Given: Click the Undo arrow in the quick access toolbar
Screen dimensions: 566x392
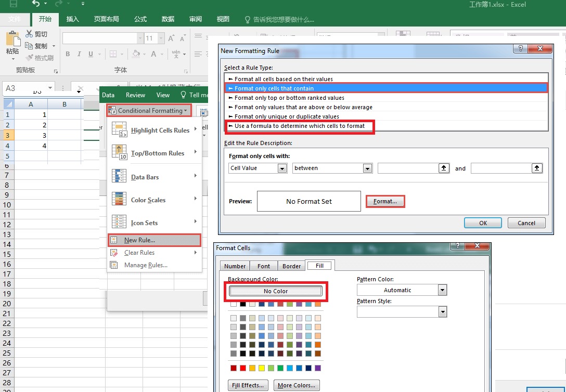Looking at the screenshot, I should coord(36,4).
